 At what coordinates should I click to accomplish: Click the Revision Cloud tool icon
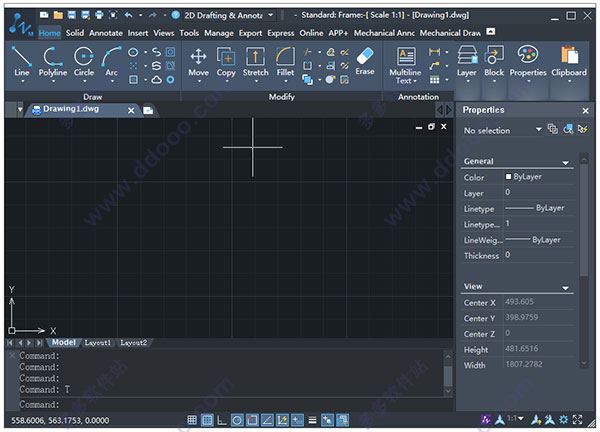156,80
